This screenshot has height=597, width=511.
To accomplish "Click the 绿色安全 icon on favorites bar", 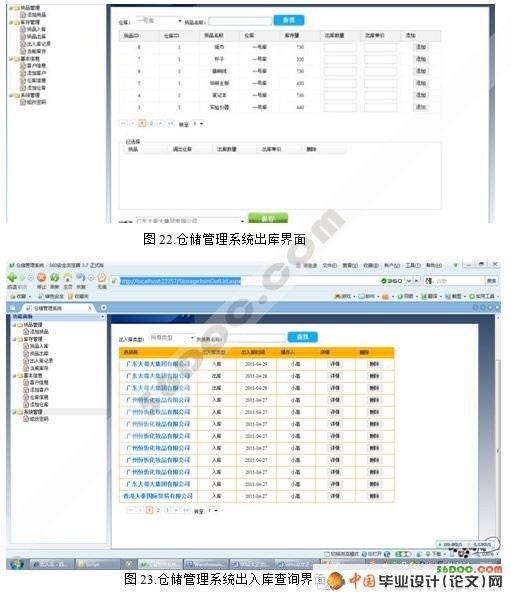I will pos(41,296).
